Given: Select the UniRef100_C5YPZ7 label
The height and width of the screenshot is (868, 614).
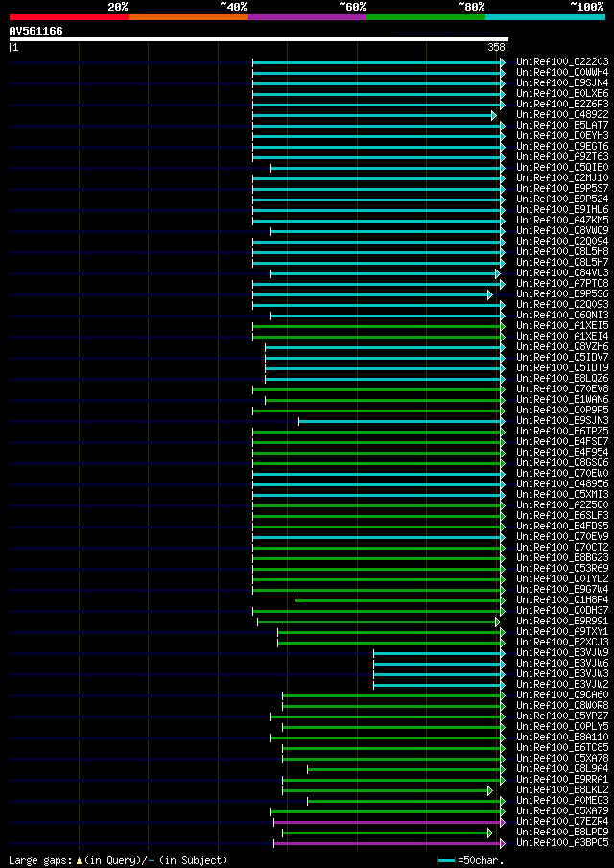Looking at the screenshot, I should (562, 716).
